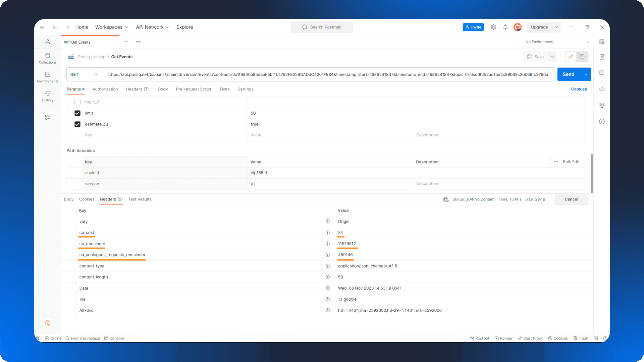644x362 pixels.
Task: Open Collections in the sidebar
Action: [48, 58]
